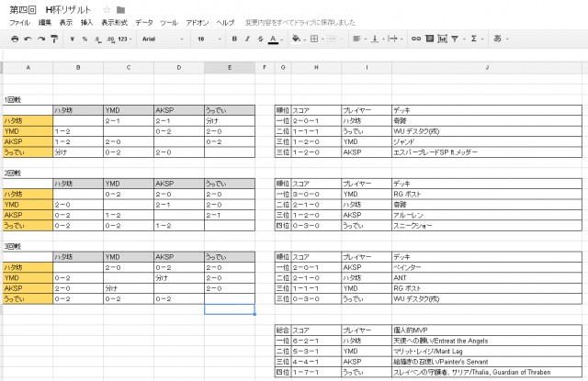Format as yen currency
Screen dimensions: 588x381
(72, 39)
